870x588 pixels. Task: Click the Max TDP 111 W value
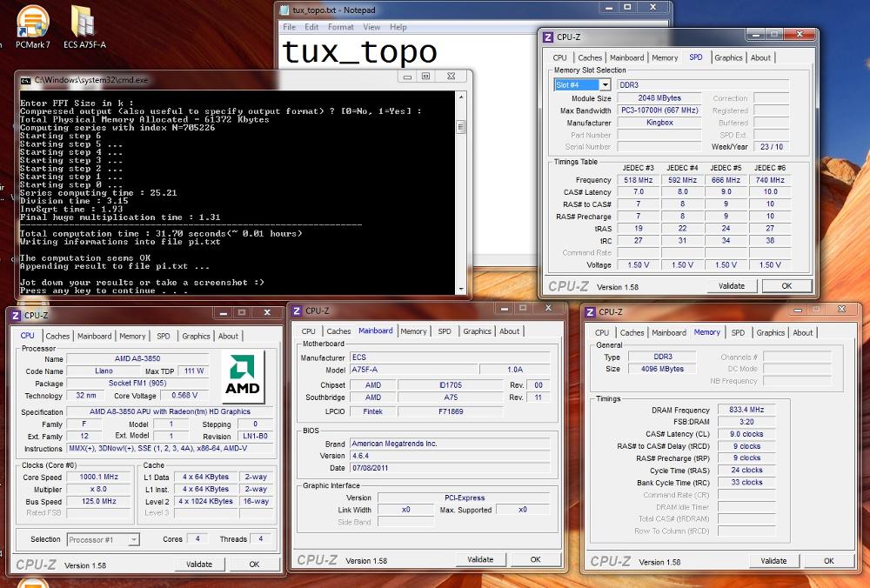pyautogui.click(x=194, y=371)
